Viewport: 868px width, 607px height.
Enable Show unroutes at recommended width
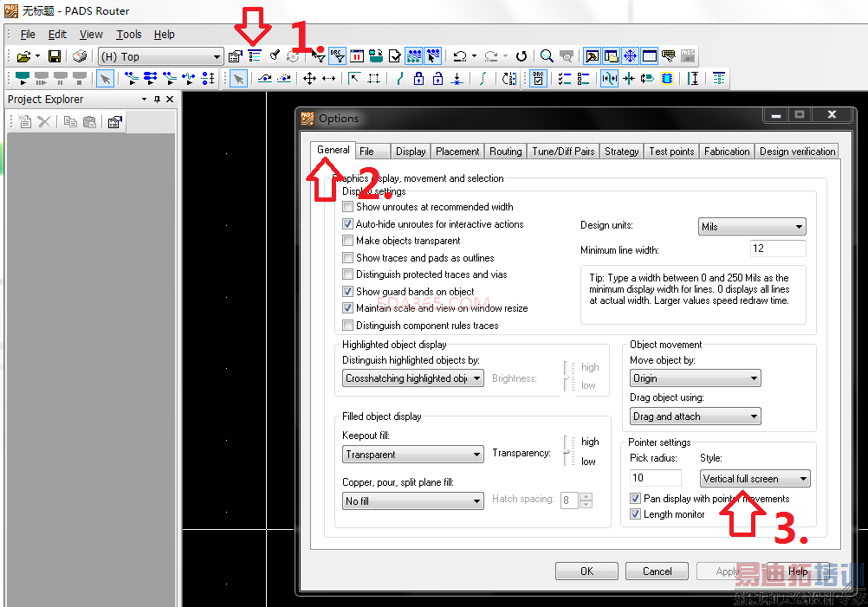tap(347, 207)
